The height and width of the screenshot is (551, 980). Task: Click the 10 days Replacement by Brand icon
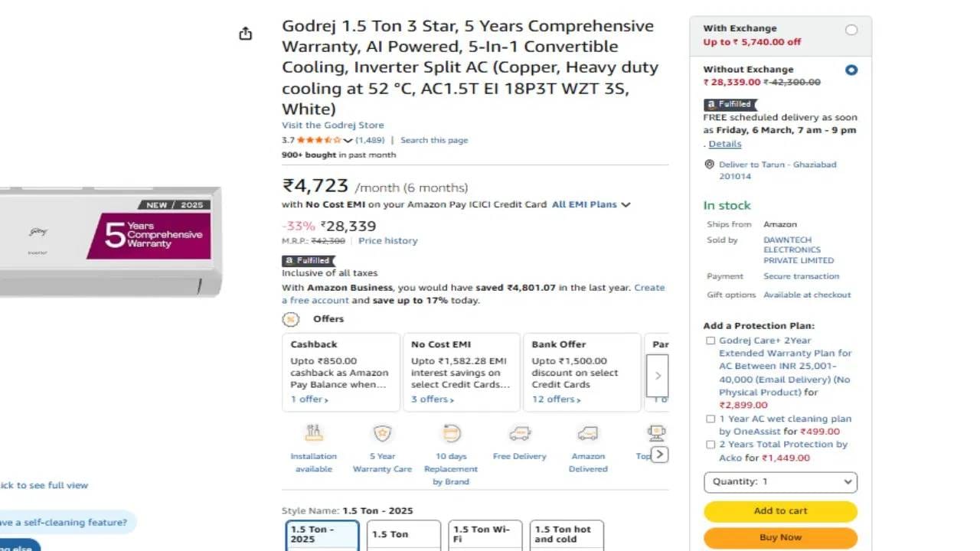click(451, 433)
